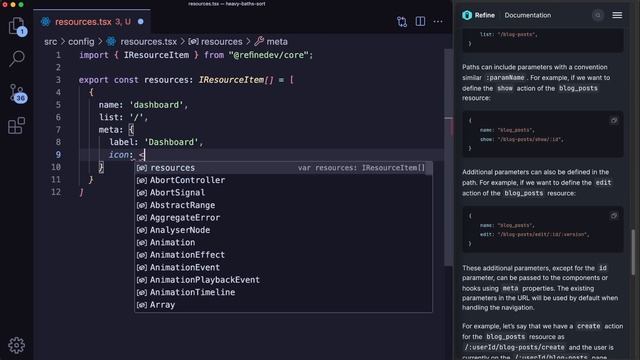
Task: Select the AnimationEvent suggestion
Action: 283,267
